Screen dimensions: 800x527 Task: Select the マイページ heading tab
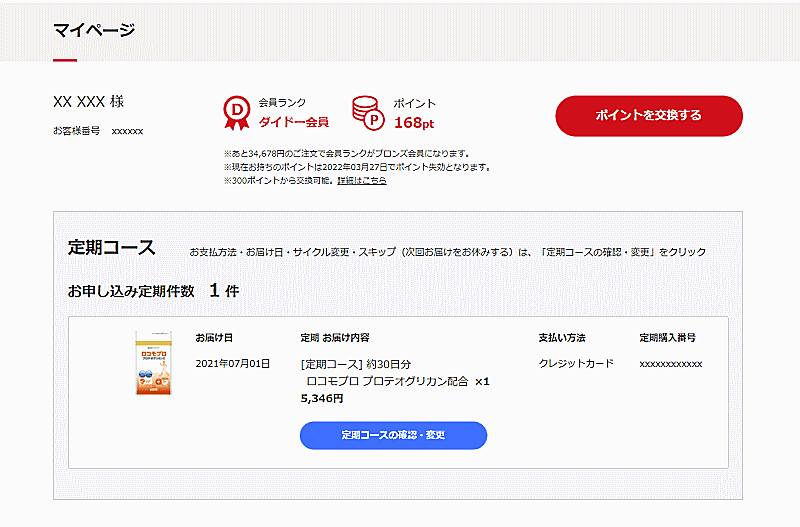point(94,29)
